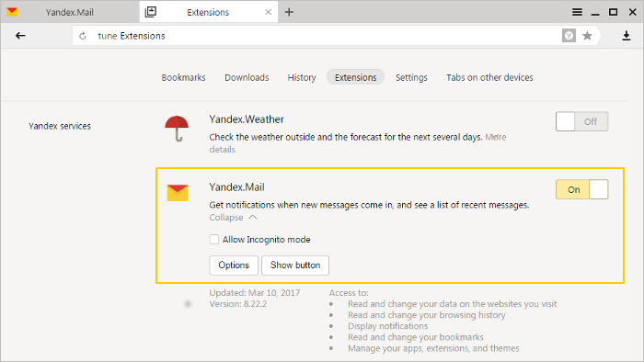644x362 pixels.
Task: Click the Access to: heading
Action: [x=349, y=293]
